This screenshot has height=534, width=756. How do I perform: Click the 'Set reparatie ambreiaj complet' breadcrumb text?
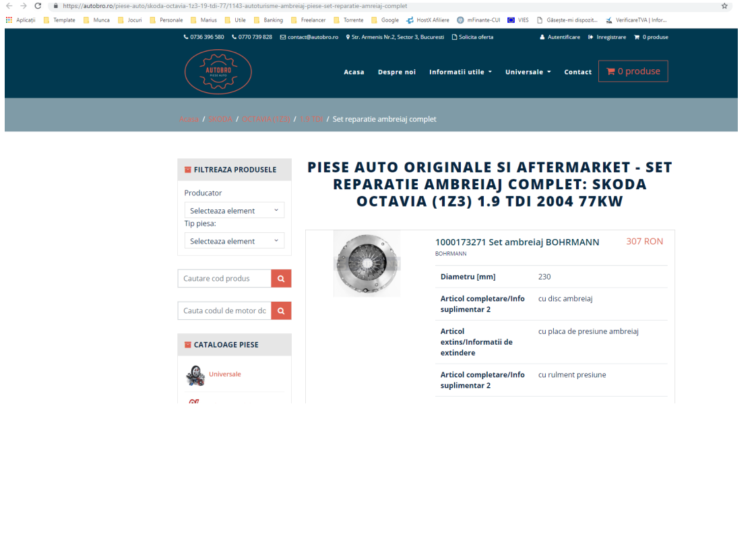(384, 119)
